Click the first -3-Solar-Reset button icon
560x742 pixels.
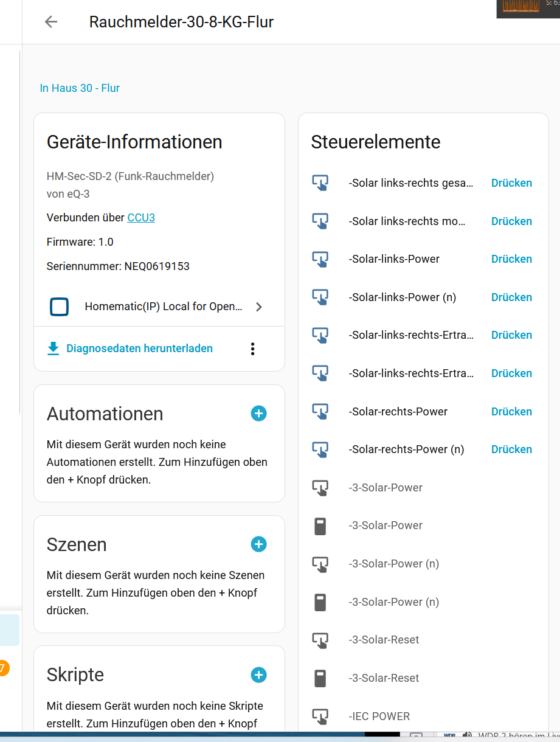point(320,640)
